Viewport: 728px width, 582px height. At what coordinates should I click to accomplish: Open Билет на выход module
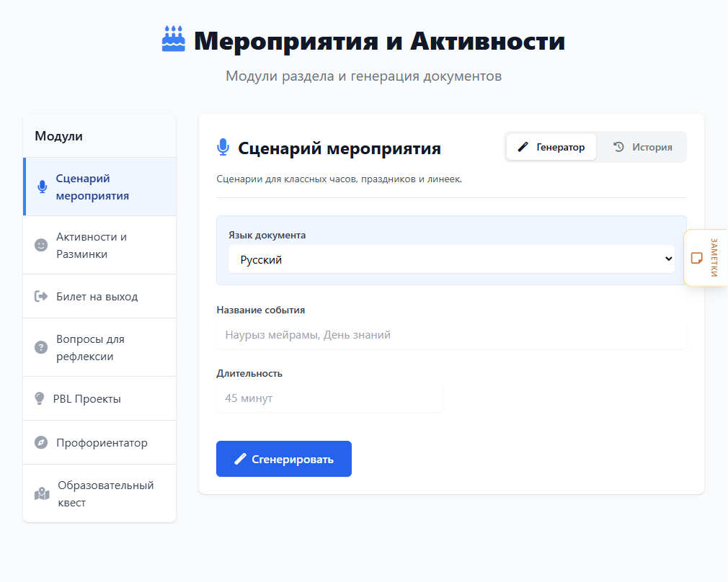coord(99,296)
